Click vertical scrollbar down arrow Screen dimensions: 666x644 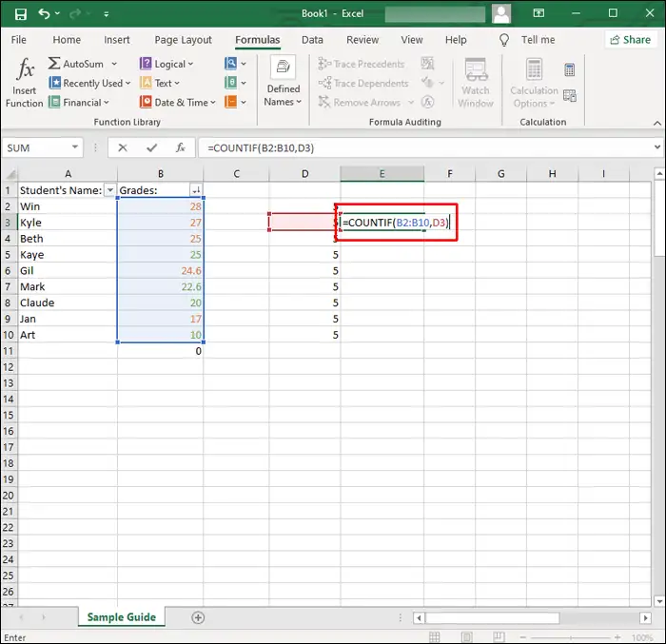[658, 601]
